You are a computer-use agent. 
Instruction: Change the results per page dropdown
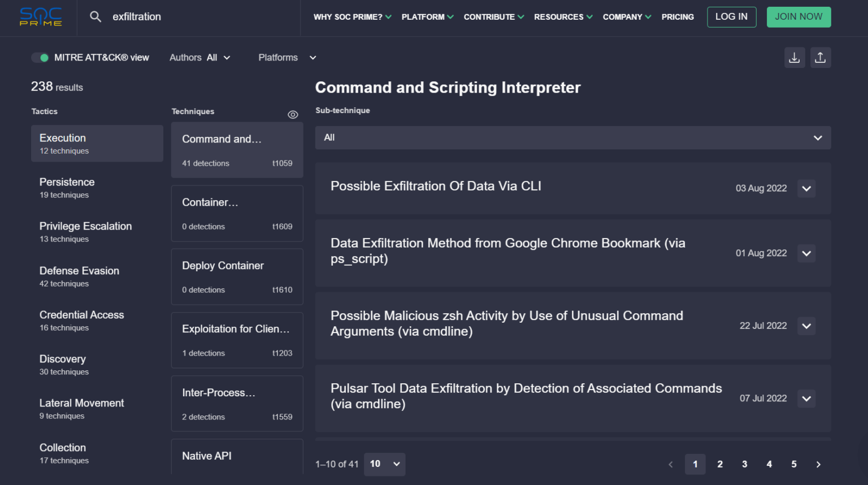point(384,464)
